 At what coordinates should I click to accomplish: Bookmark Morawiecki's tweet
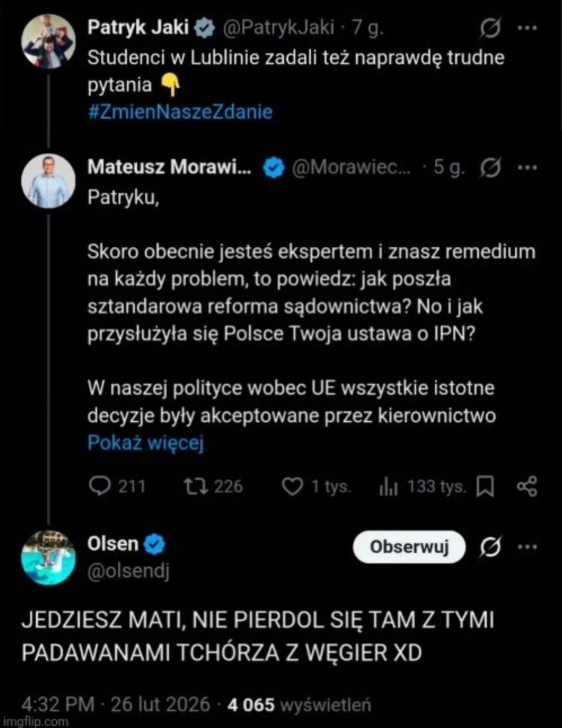(485, 487)
